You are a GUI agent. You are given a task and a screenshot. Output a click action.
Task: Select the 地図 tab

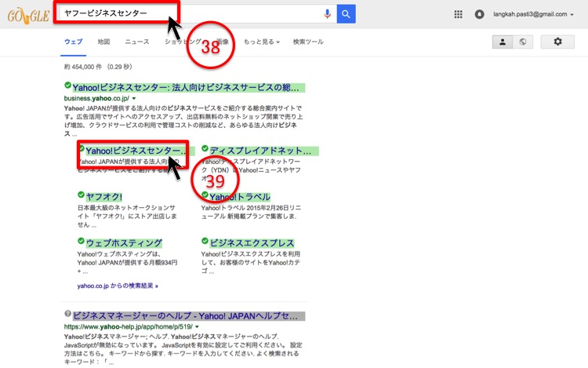(103, 42)
